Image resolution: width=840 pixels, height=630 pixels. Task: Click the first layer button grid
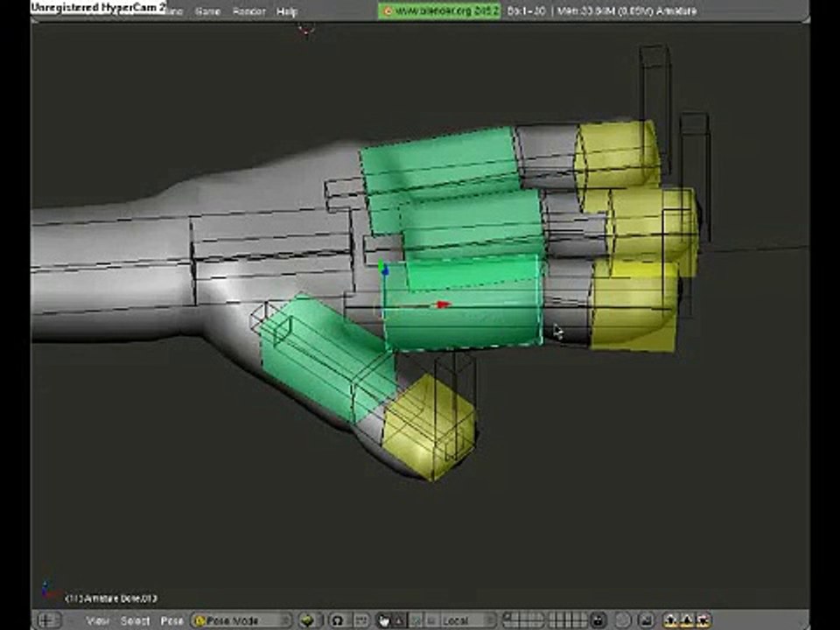pyautogui.click(x=523, y=620)
